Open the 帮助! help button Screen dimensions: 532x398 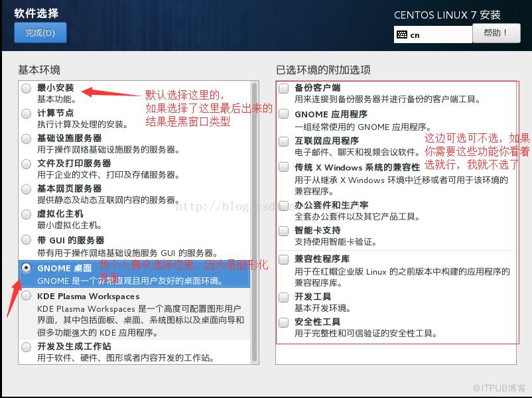point(496,33)
